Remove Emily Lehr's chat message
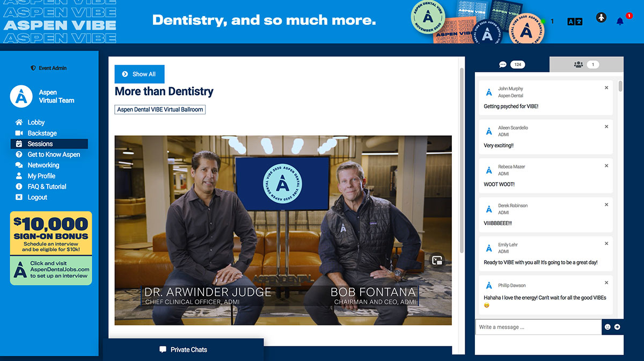 click(x=606, y=243)
